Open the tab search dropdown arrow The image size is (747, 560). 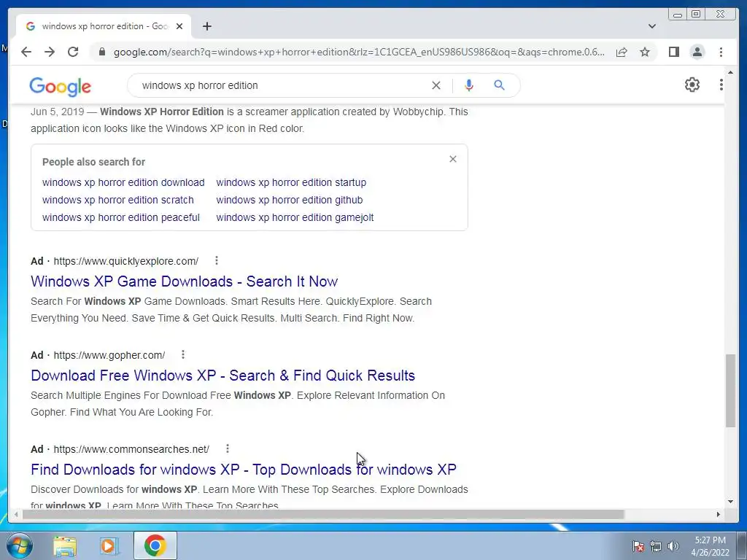pyautogui.click(x=651, y=26)
